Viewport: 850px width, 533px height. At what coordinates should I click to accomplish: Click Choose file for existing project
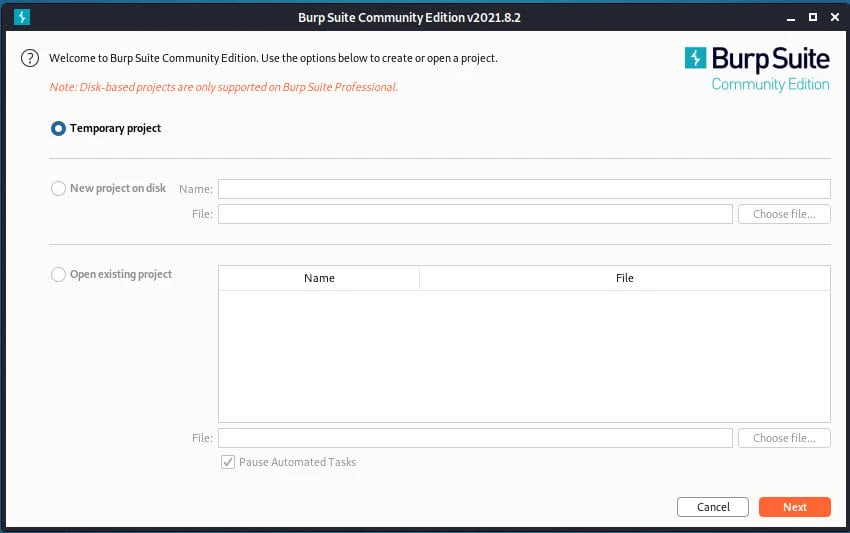pyautogui.click(x=784, y=438)
